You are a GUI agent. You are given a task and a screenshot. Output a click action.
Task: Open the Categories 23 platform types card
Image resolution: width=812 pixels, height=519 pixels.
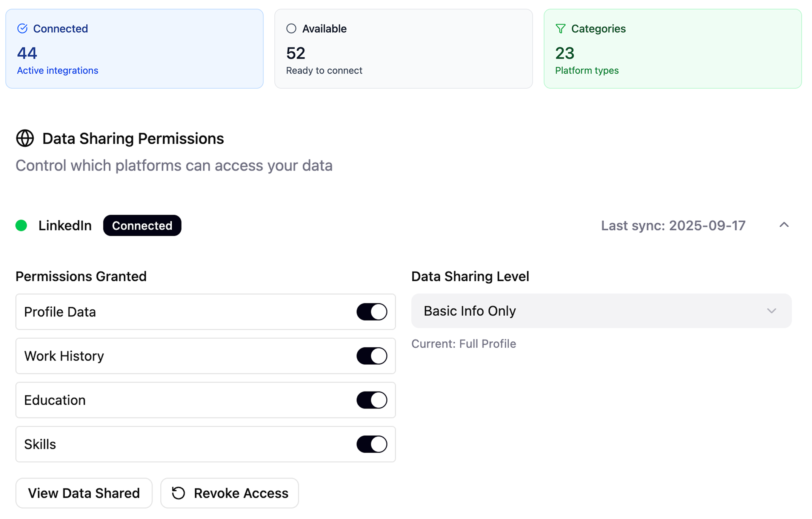672,49
